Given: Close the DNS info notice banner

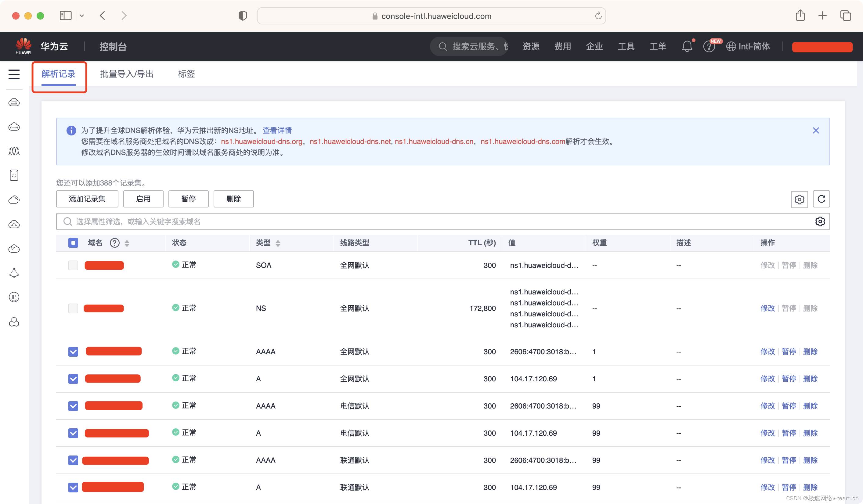Looking at the screenshot, I should (816, 131).
